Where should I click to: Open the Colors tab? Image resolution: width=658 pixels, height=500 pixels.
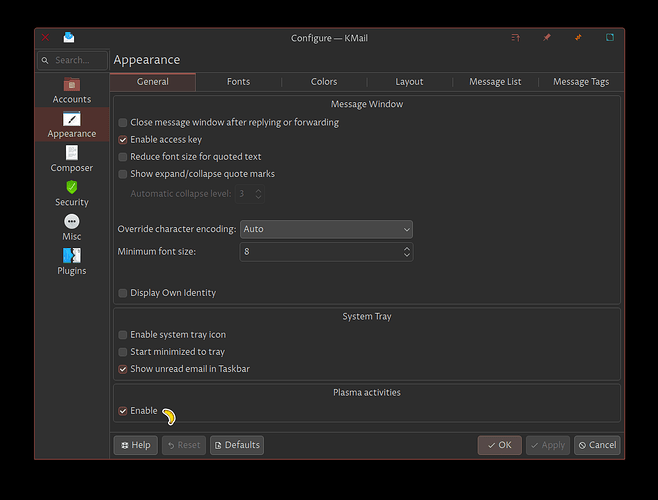(x=324, y=82)
